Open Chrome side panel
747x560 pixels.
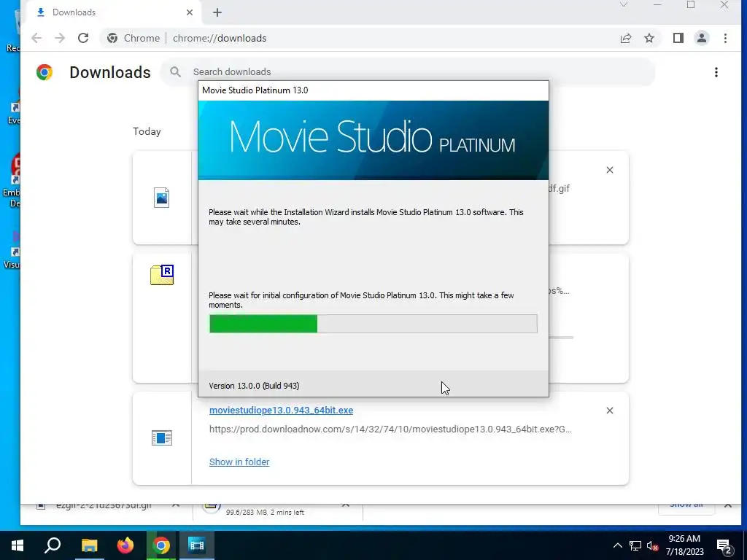678,38
